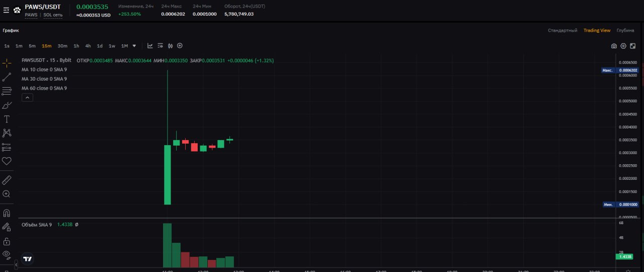Click the 24h turnover value 5,780,749.03
This screenshot has height=272, width=644.
pyautogui.click(x=239, y=14)
